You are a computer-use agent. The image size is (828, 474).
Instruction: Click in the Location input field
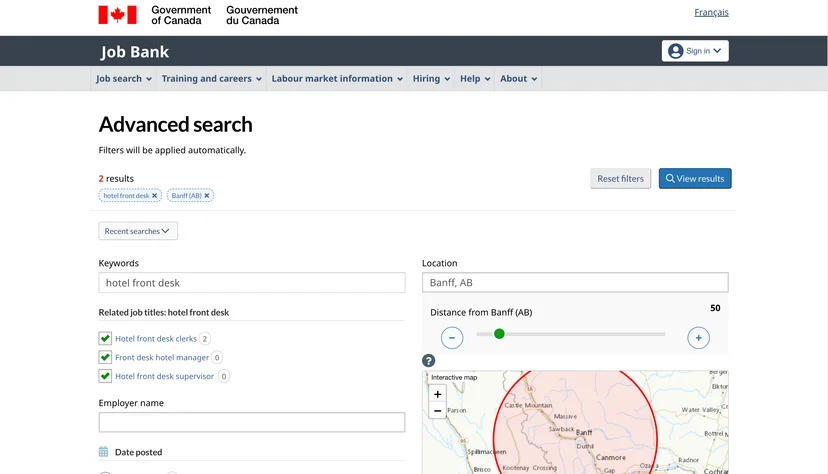click(x=575, y=282)
